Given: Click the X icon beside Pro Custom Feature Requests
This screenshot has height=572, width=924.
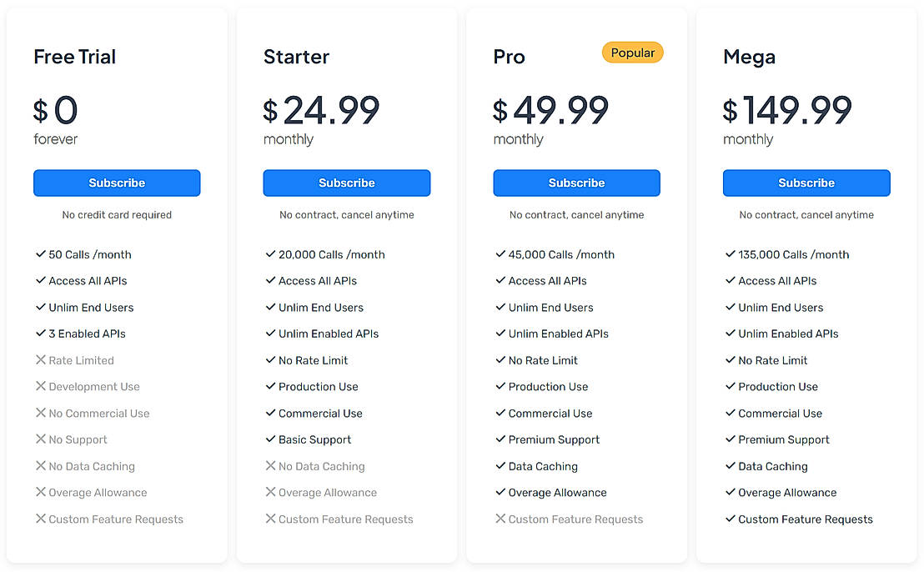Looking at the screenshot, I should 500,519.
